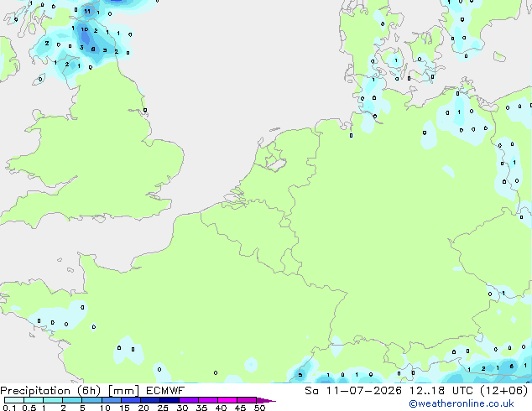Select the legend swatch between 1 and 2

pos(53,400)
